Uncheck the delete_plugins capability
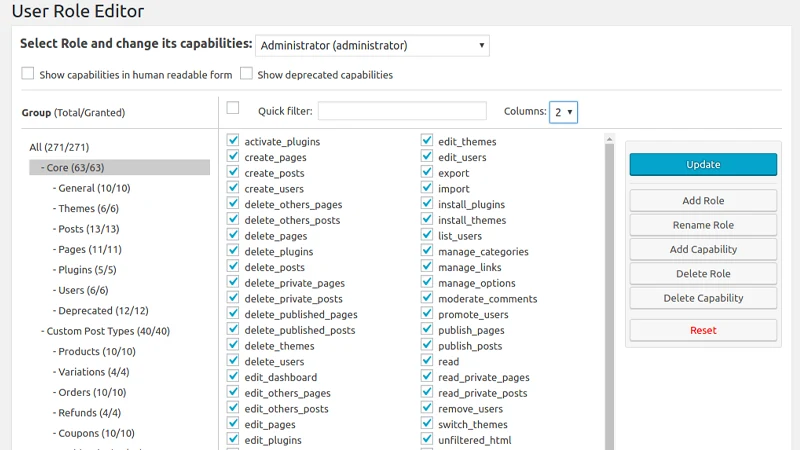This screenshot has width=800, height=450. coord(233,251)
